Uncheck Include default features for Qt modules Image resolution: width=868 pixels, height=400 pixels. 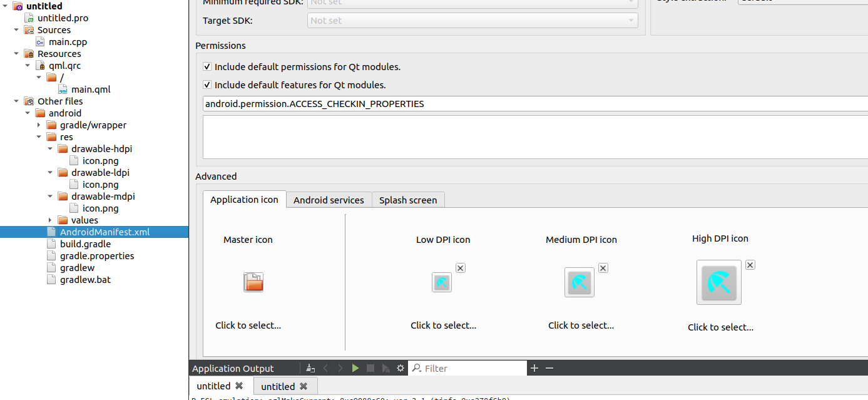click(x=207, y=85)
